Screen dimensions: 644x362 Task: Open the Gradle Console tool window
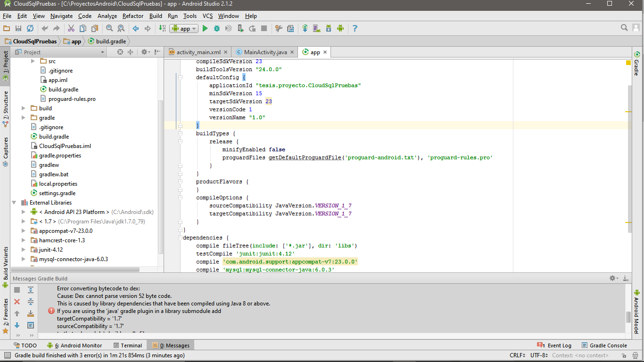604,346
